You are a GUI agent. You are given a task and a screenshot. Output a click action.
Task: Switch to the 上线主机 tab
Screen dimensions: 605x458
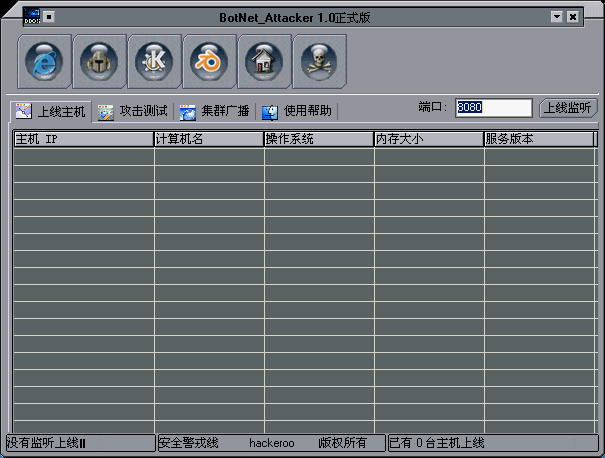pos(52,111)
